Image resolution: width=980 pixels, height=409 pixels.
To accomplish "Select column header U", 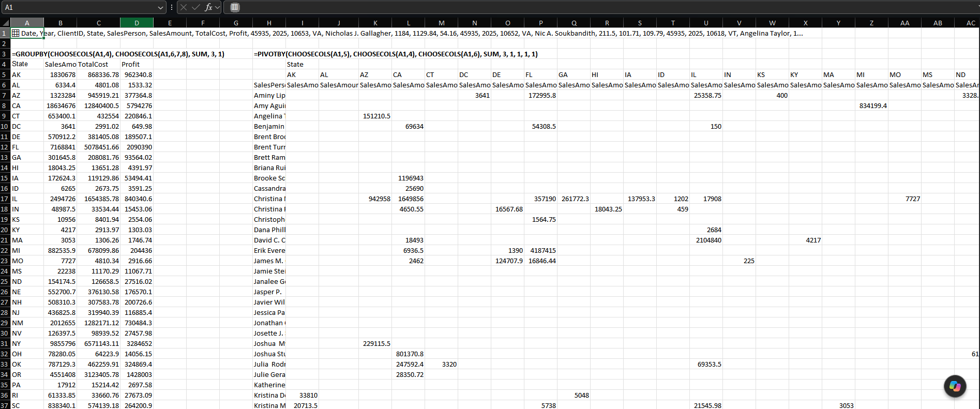I will coord(706,23).
